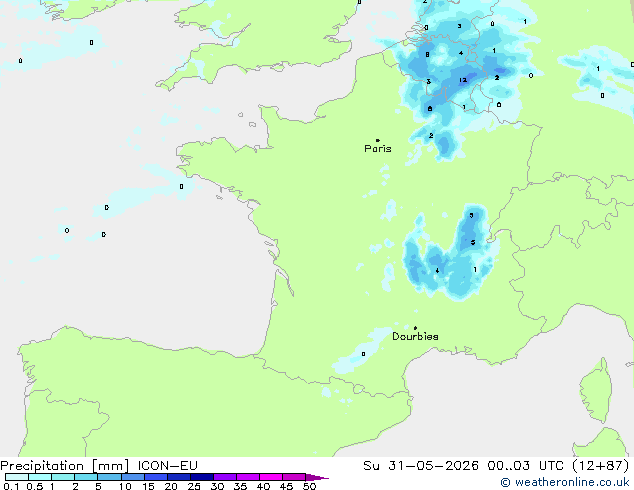Pick the 25–30 mm navy legend swatch
Screen dimensions: 634x490
[202, 477]
